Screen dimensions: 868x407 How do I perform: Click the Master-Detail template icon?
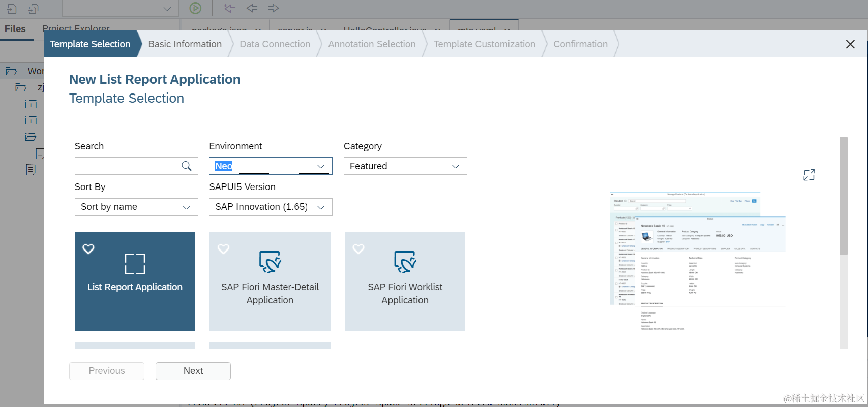(x=270, y=262)
